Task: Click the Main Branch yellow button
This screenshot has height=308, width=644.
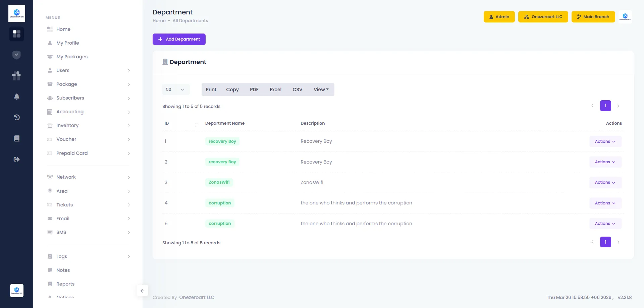Action: click(x=593, y=17)
